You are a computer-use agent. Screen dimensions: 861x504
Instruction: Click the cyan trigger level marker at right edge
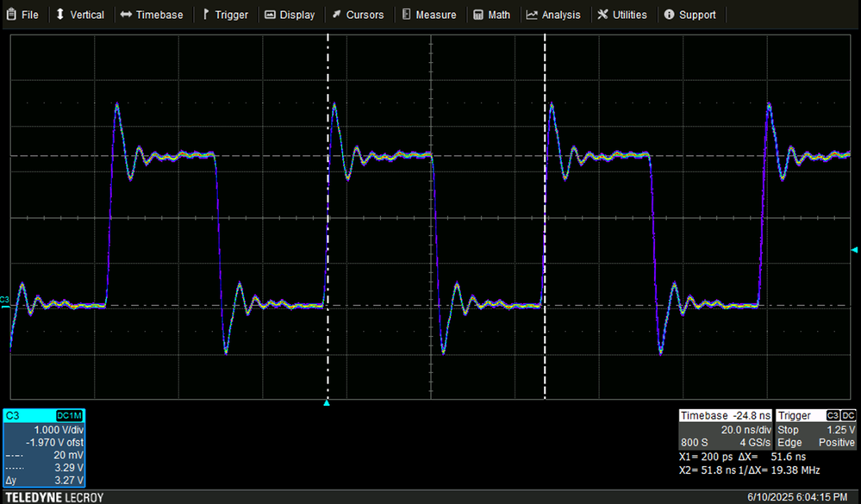pos(854,250)
